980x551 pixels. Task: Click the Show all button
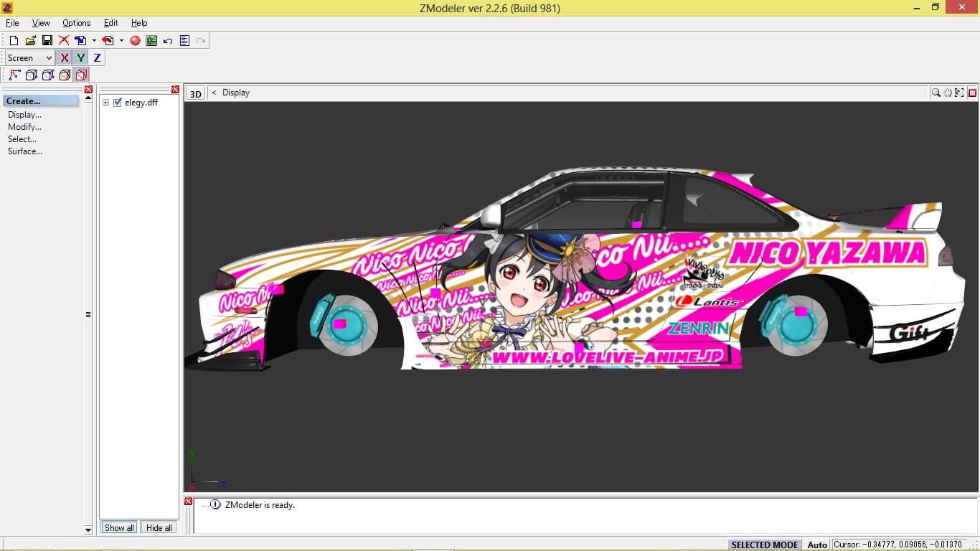coord(119,527)
